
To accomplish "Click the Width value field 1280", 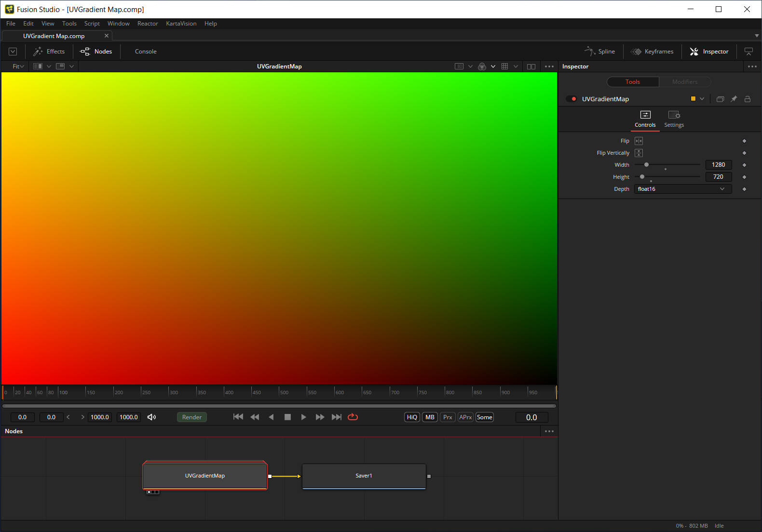I will pyautogui.click(x=719, y=165).
